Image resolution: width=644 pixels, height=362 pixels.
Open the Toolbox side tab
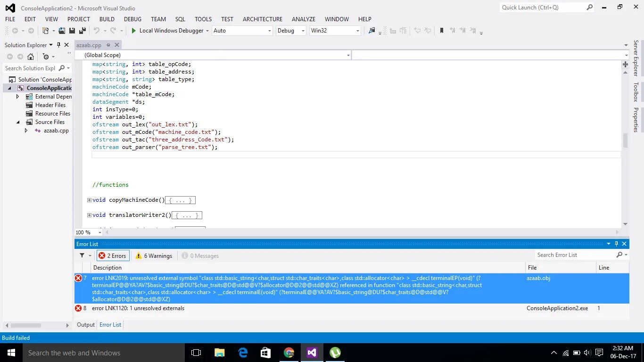(x=636, y=92)
